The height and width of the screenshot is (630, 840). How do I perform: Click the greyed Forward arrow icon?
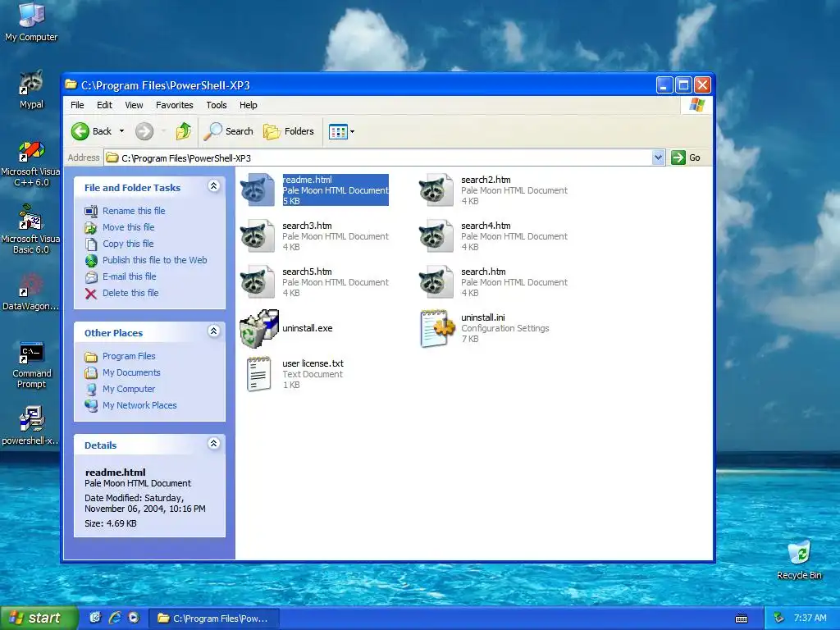click(144, 131)
